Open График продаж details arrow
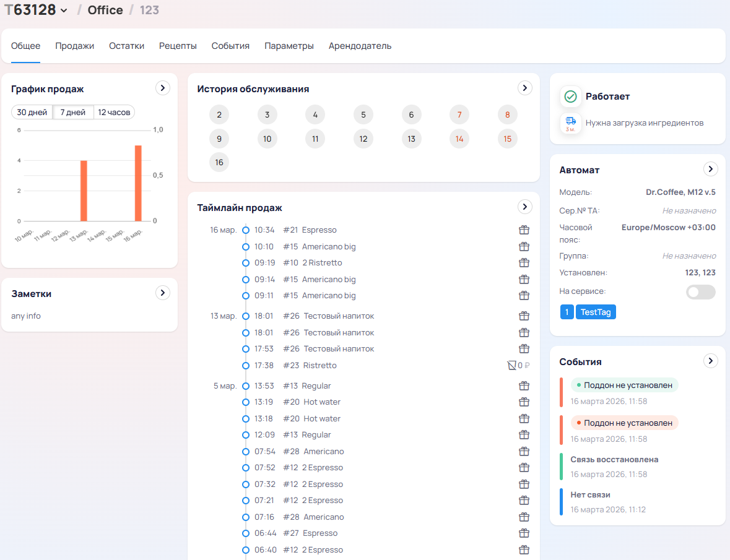 162,88
